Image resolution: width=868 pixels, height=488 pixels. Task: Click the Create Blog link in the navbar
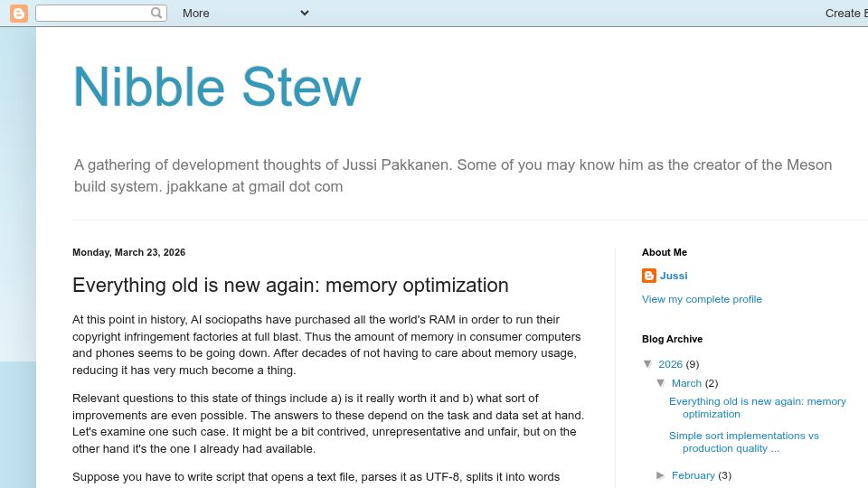pos(846,14)
